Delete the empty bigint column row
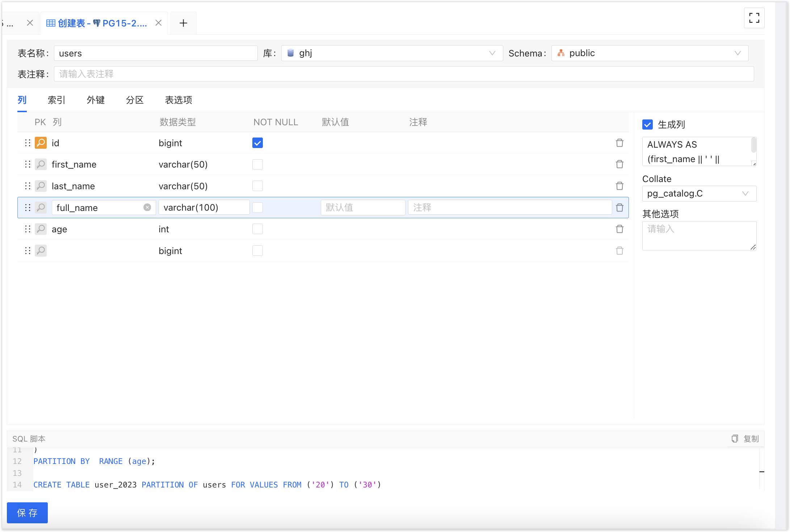The width and height of the screenshot is (790, 532). pyautogui.click(x=619, y=250)
